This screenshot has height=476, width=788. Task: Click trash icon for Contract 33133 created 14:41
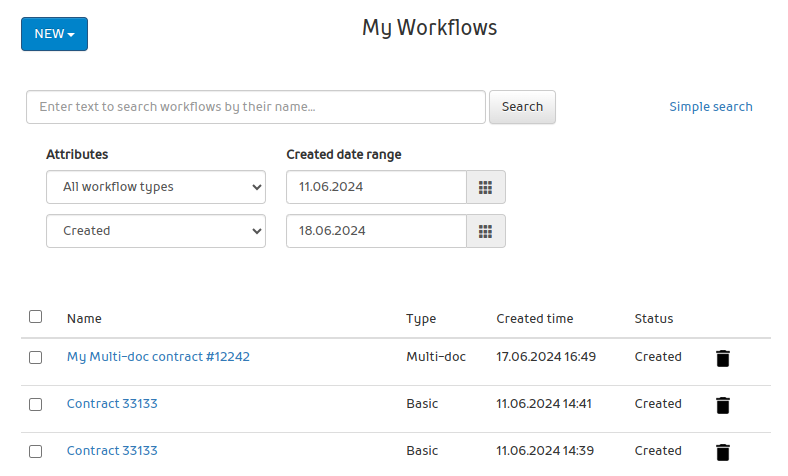point(723,405)
